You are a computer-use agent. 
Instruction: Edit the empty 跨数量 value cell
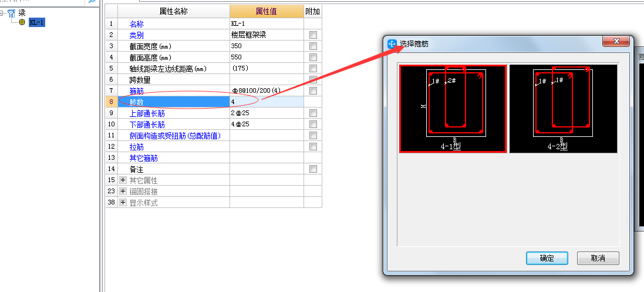[267, 79]
